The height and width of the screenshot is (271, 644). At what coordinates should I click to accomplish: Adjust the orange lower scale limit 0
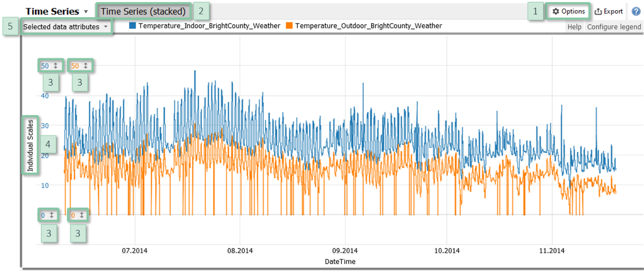click(77, 215)
